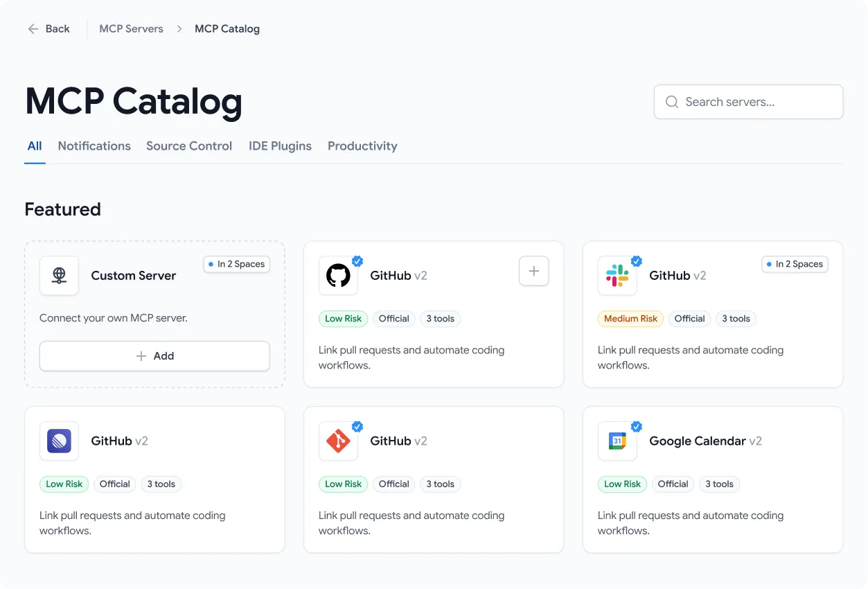This screenshot has height=589, width=868.
Task: Switch to the Source Control tab
Action: [189, 146]
